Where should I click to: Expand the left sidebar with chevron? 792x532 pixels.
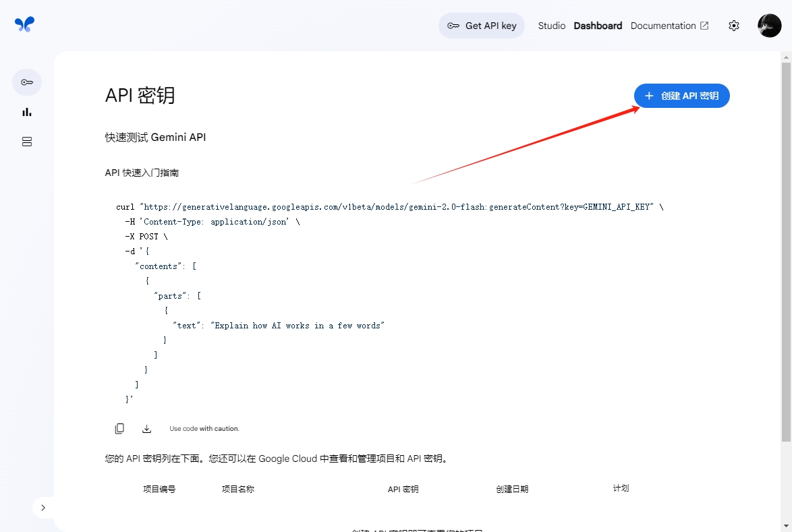pyautogui.click(x=43, y=508)
